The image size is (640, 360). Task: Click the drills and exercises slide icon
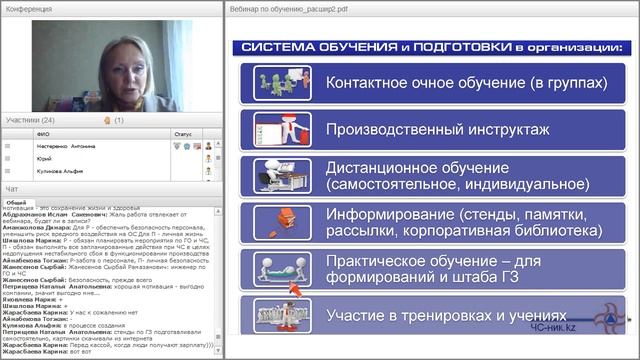click(x=282, y=316)
